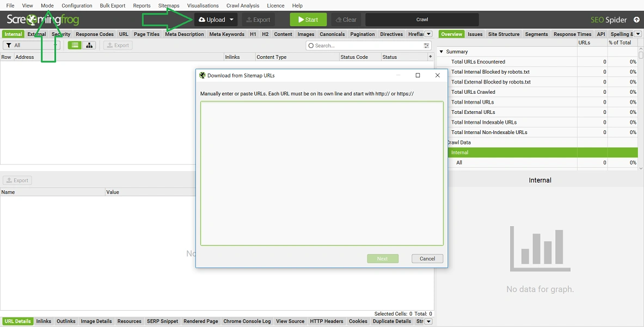Collapse the Summary section triangle
The height and width of the screenshot is (327, 644).
point(441,52)
